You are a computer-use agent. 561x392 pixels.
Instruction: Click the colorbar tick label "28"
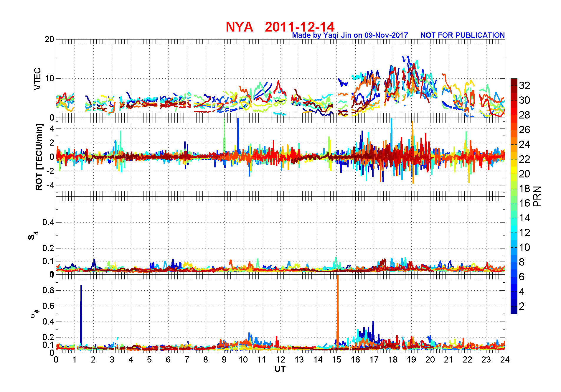(x=524, y=115)
